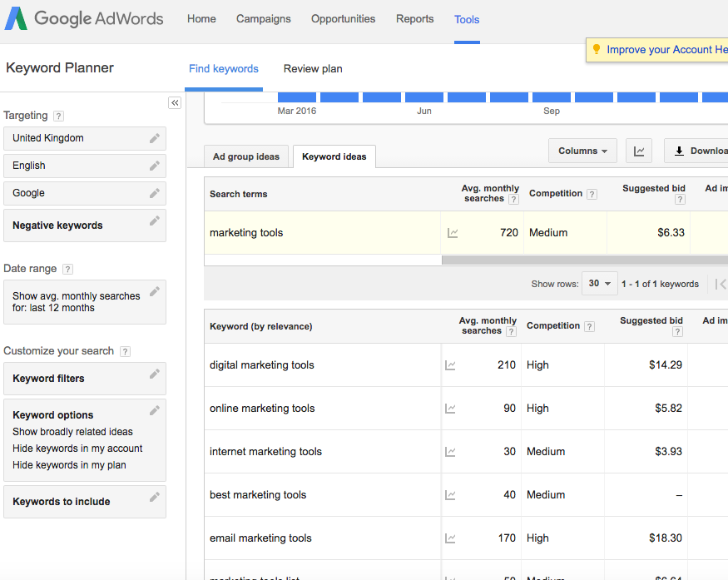Show trend chart for marketing tools

453,233
